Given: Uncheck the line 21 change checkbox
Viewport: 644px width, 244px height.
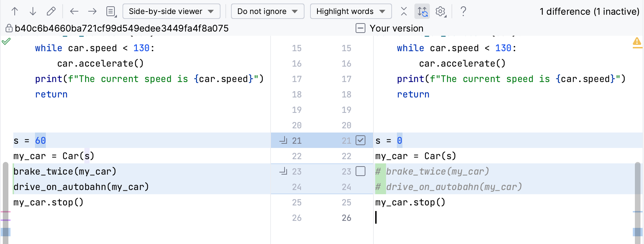Looking at the screenshot, I should (360, 141).
